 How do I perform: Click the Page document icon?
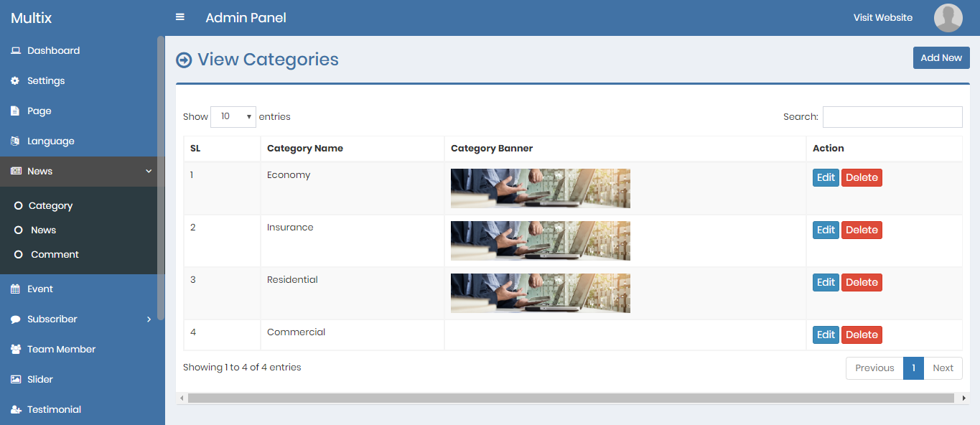pos(15,111)
